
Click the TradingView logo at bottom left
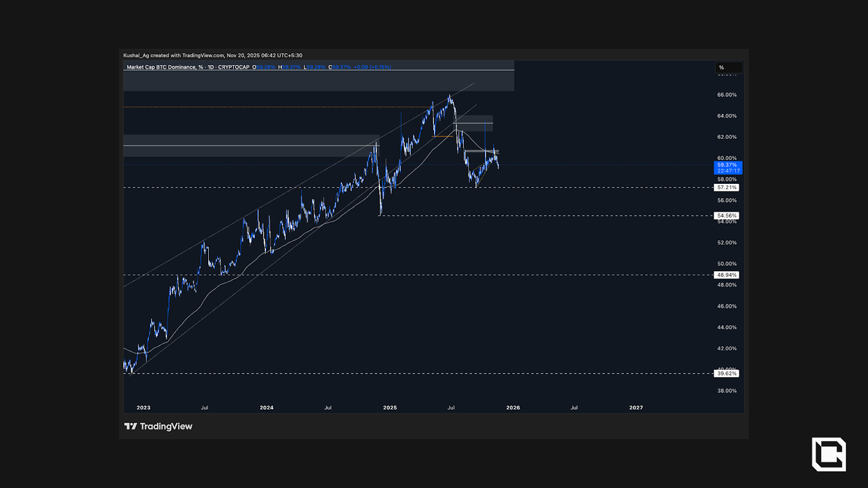point(158,427)
